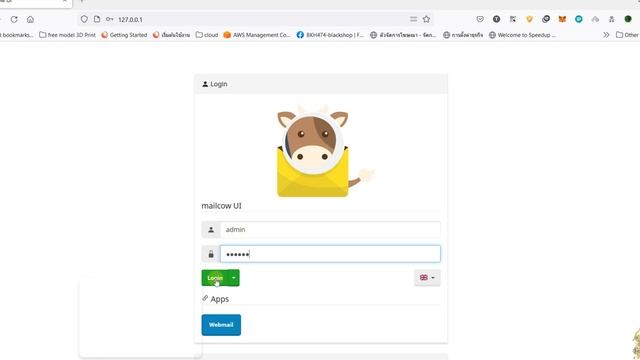Click the user icon beside username field

pos(211,230)
